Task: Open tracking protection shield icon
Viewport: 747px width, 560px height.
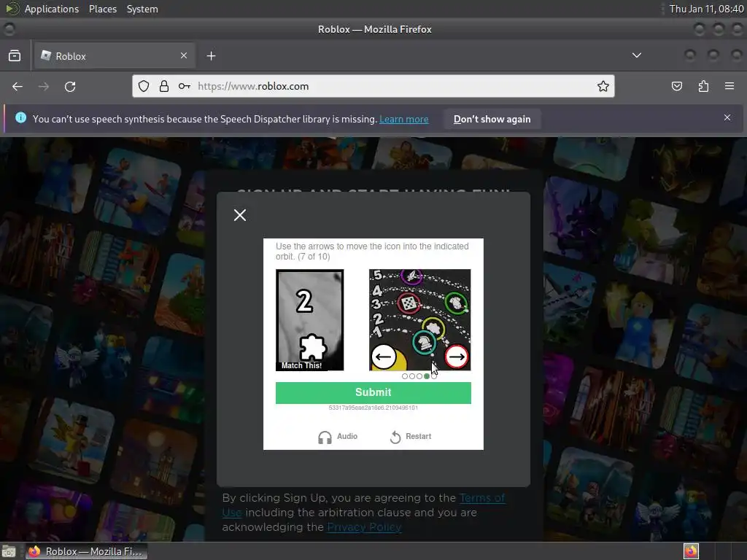Action: click(x=144, y=86)
